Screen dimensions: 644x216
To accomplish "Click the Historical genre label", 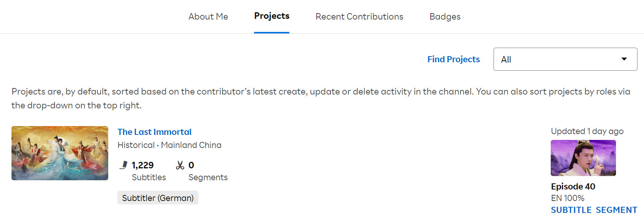I will coord(136,145).
